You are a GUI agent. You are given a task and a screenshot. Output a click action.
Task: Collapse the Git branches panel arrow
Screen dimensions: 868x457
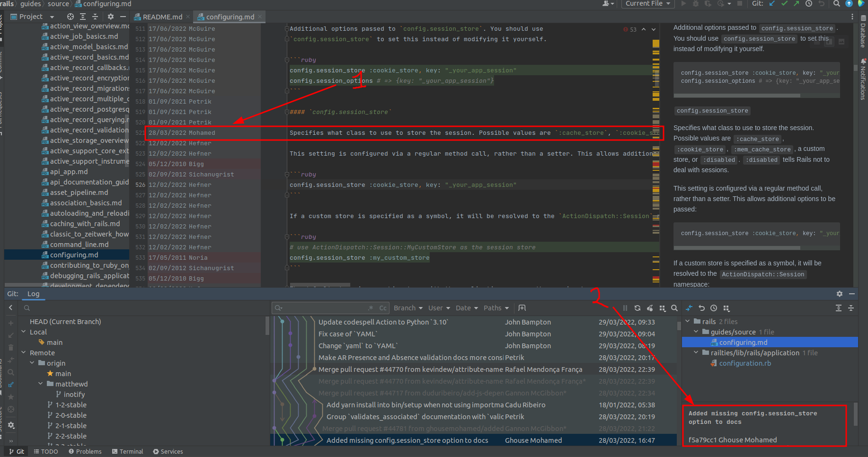pyautogui.click(x=11, y=308)
